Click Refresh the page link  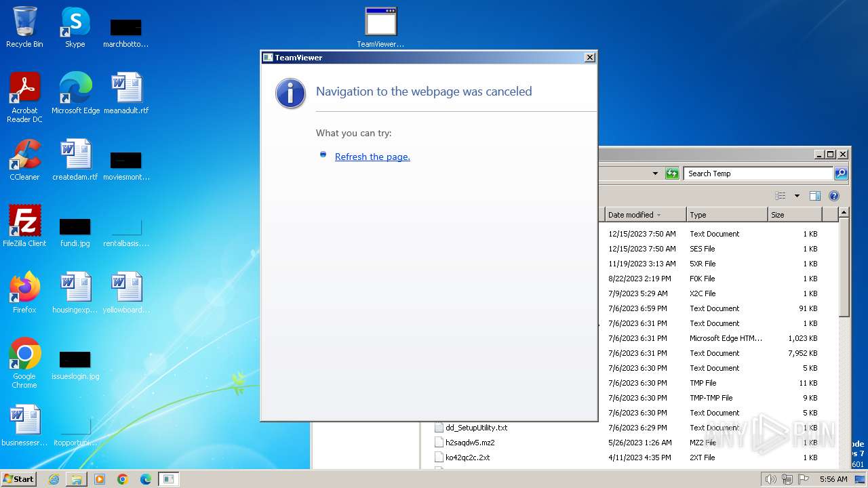click(372, 157)
